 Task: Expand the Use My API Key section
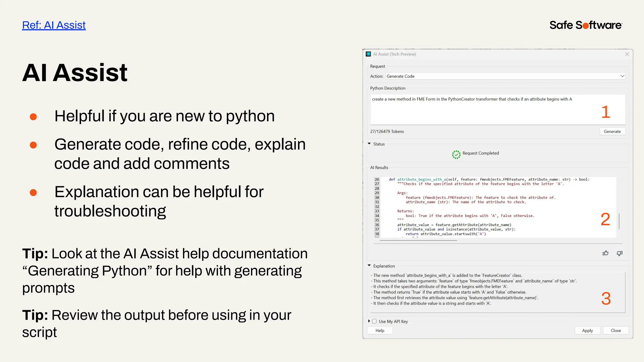(x=369, y=321)
